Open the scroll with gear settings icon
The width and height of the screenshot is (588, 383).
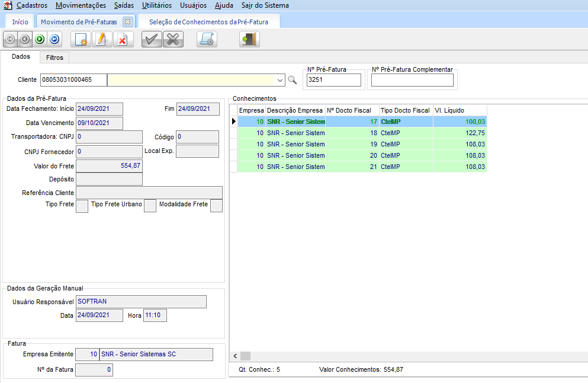207,40
